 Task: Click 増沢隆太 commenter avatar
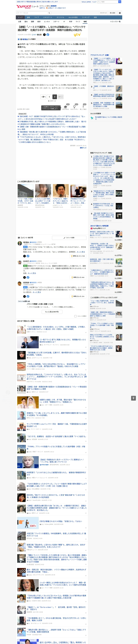(20, 243)
